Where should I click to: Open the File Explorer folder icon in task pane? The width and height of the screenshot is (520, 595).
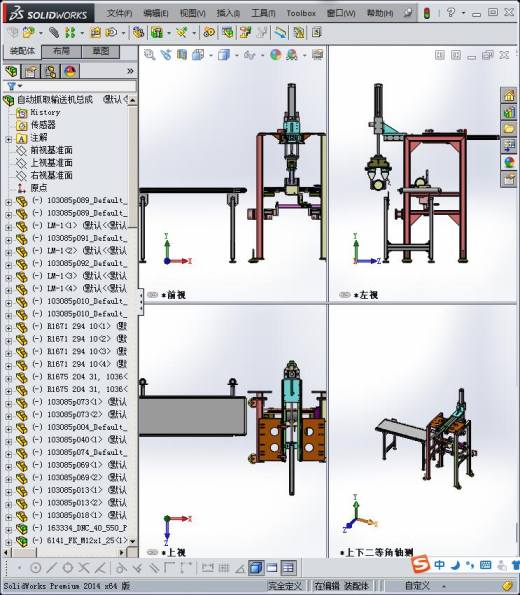(x=509, y=129)
